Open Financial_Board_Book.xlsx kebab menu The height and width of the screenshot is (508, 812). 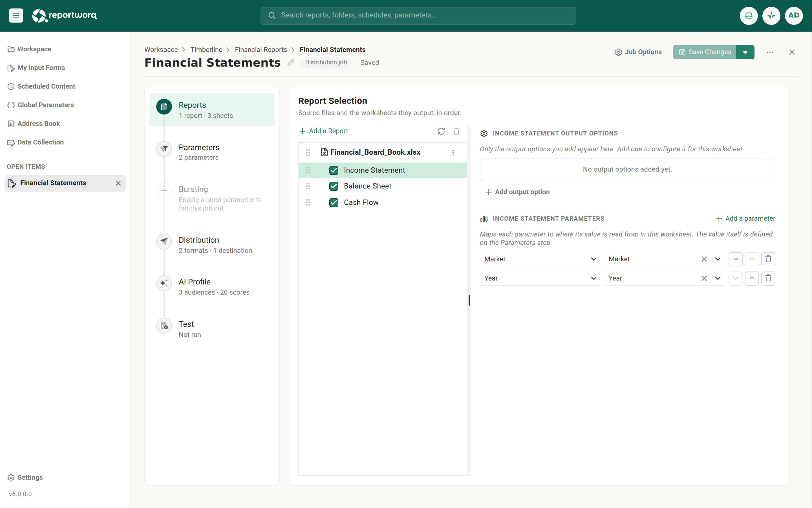point(453,152)
